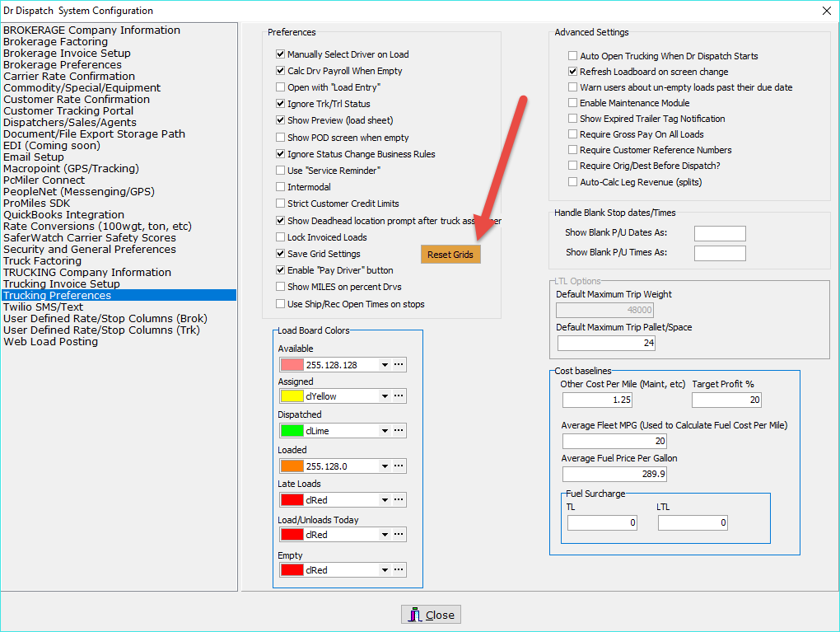This screenshot has height=632, width=840.
Task: Edit the LTL fuel surcharge field
Action: 693,522
